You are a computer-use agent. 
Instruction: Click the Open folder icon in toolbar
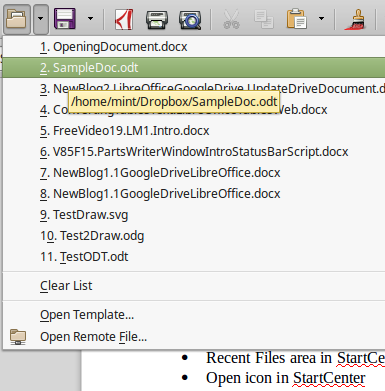[x=17, y=19]
